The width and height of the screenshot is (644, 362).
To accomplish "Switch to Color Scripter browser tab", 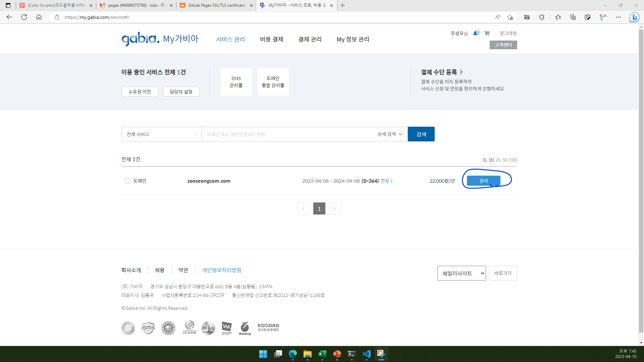I will (x=56, y=5).
